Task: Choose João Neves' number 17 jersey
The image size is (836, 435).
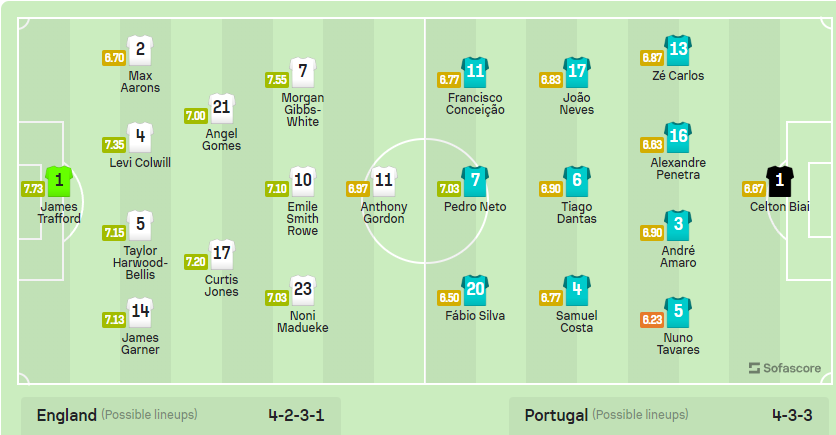Action: (576, 72)
